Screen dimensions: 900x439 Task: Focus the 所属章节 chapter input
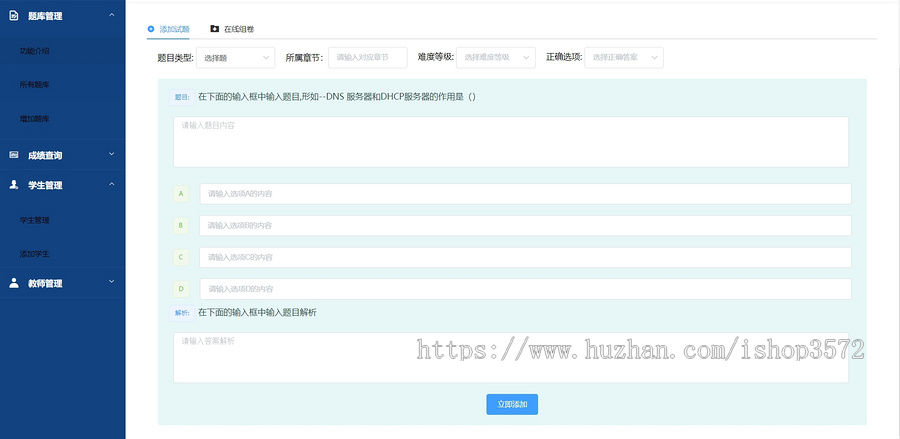click(x=368, y=57)
